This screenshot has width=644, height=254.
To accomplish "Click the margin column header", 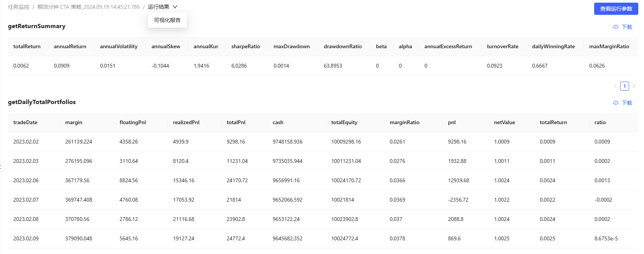I will click(x=74, y=122).
